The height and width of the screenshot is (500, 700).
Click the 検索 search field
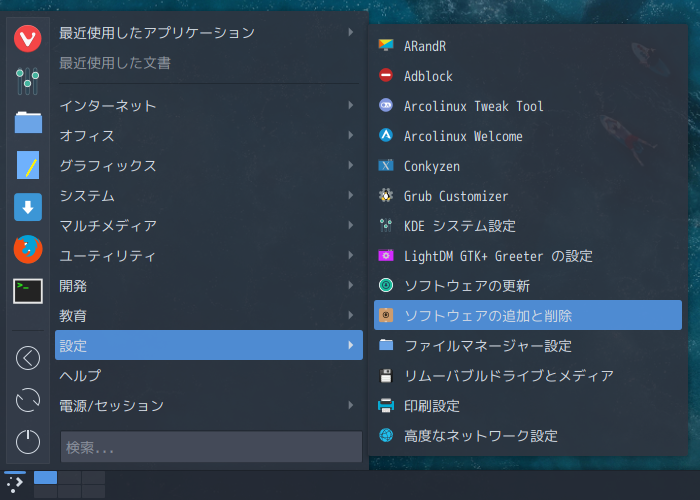tap(211, 446)
